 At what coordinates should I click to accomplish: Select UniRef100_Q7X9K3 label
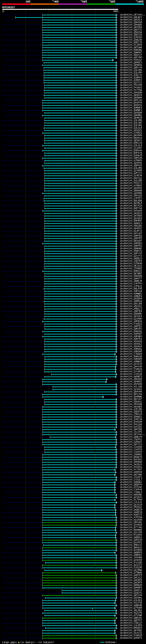(131, 372)
